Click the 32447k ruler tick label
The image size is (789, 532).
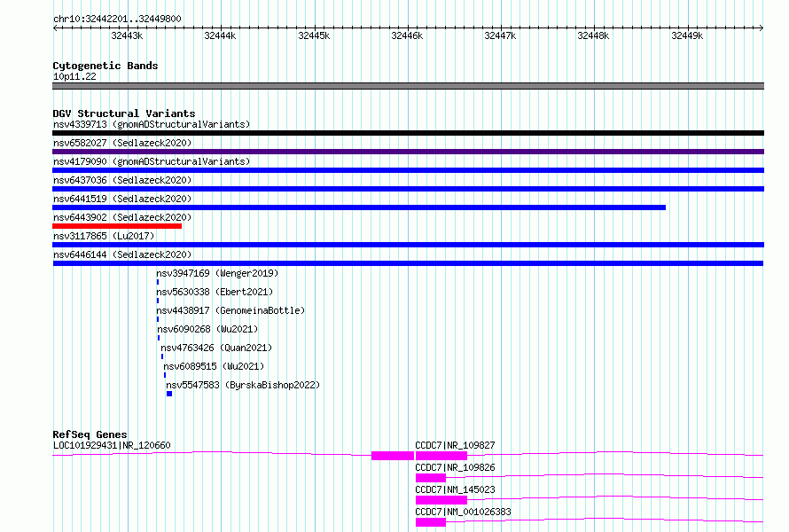tap(500, 35)
